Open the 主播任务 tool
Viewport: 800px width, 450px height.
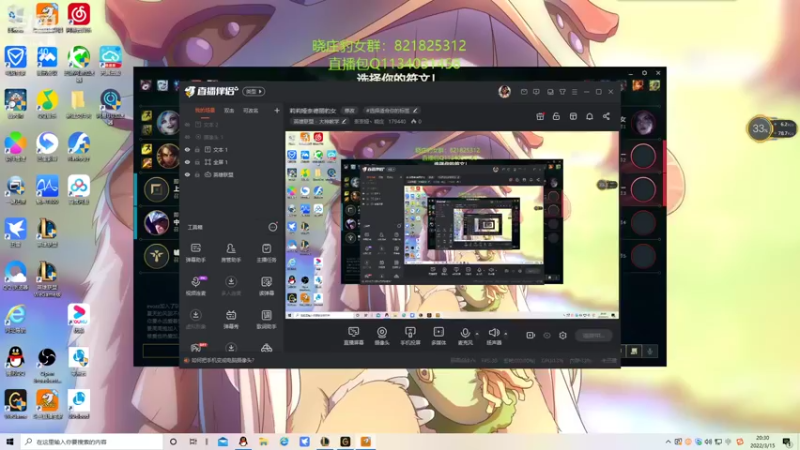click(x=266, y=253)
